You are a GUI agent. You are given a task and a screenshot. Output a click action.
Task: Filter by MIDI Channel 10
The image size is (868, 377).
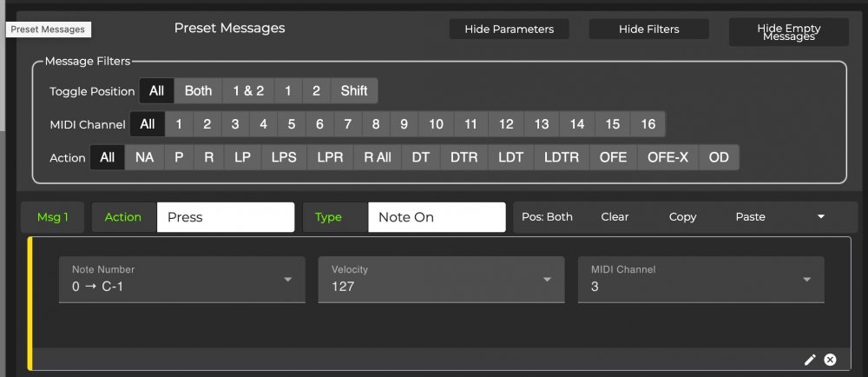click(436, 124)
